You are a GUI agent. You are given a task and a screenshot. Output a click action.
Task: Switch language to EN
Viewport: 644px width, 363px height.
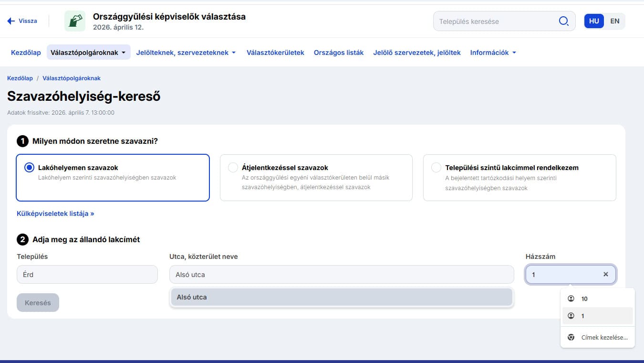(614, 21)
